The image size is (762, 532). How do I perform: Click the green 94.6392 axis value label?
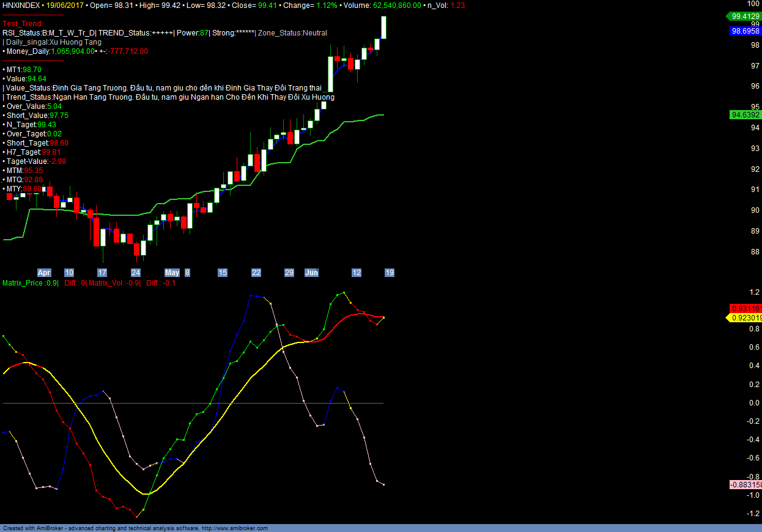tap(745, 114)
